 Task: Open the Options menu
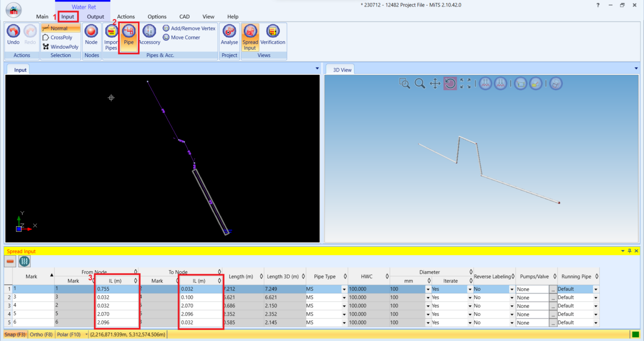click(x=156, y=16)
